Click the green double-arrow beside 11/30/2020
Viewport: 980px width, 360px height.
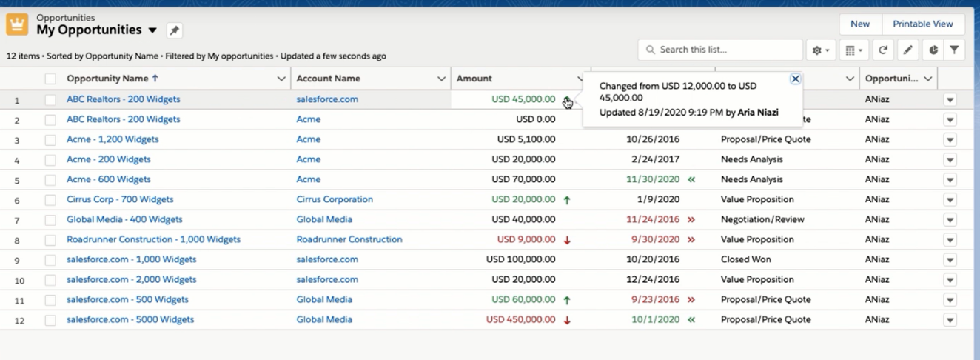691,180
